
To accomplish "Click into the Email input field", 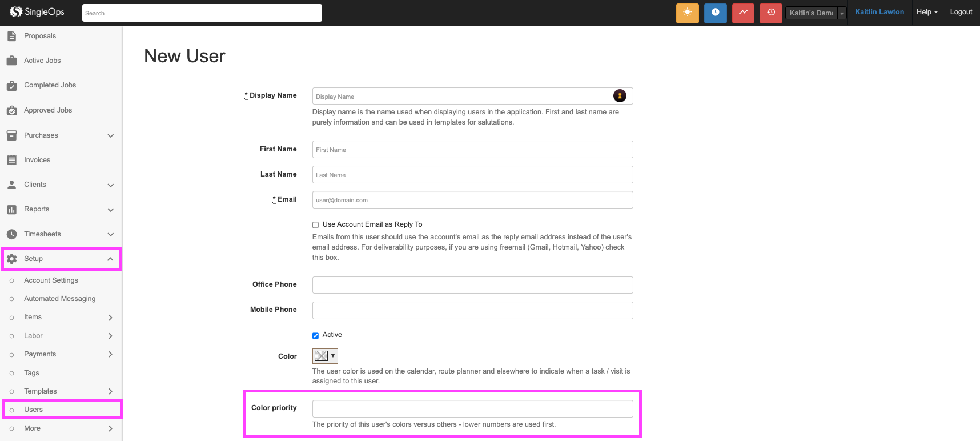I will [472, 200].
